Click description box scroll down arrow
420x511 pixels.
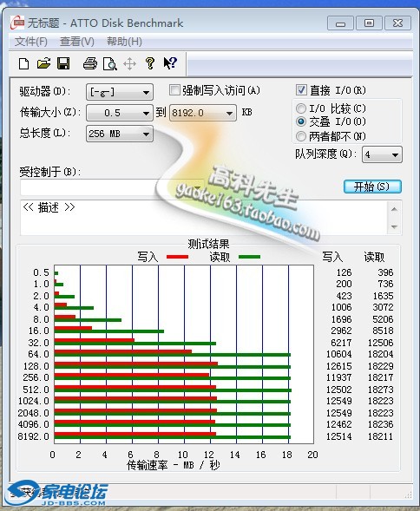394,226
